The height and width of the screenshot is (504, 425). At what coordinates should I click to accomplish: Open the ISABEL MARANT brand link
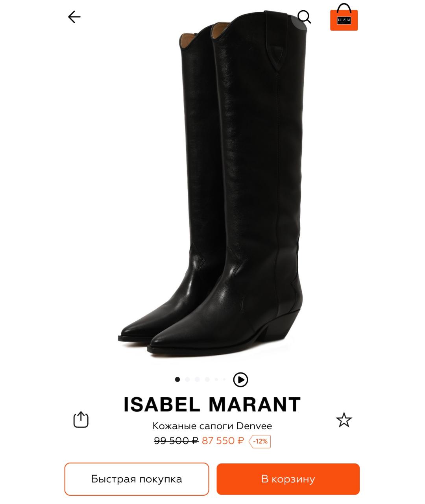(x=213, y=404)
